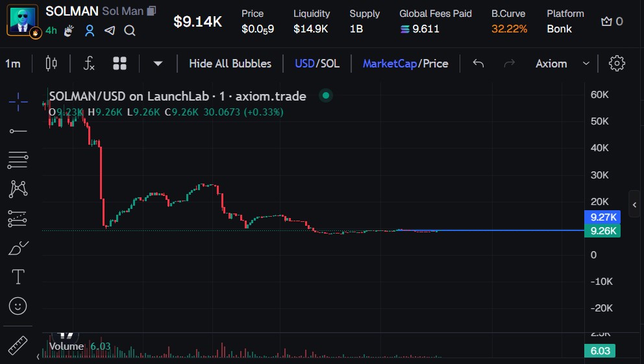
Task: Click the O9.23K open value in legend
Action: click(66, 112)
